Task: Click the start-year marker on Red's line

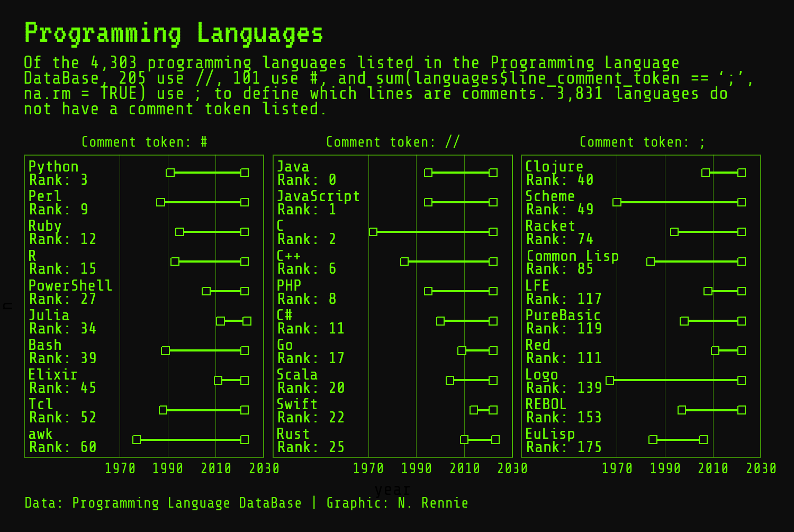Action: coord(715,350)
